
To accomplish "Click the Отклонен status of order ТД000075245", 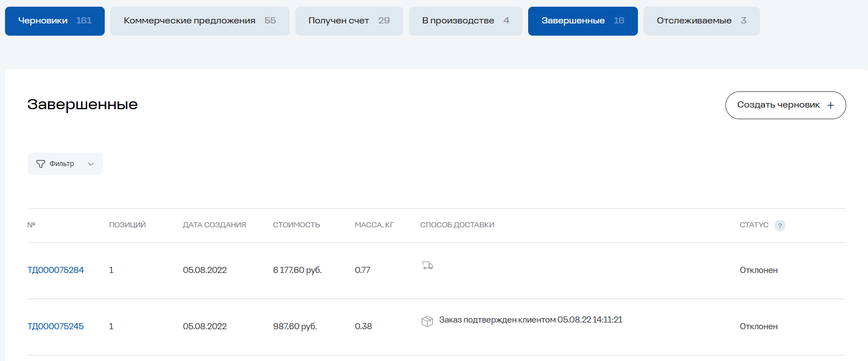I will pos(759,326).
